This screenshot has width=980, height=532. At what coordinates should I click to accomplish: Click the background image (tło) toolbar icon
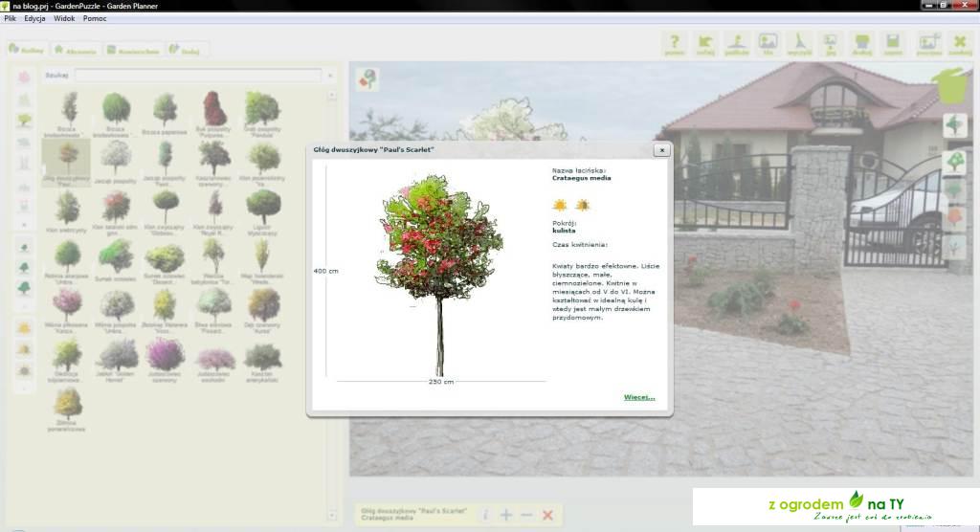[x=768, y=43]
